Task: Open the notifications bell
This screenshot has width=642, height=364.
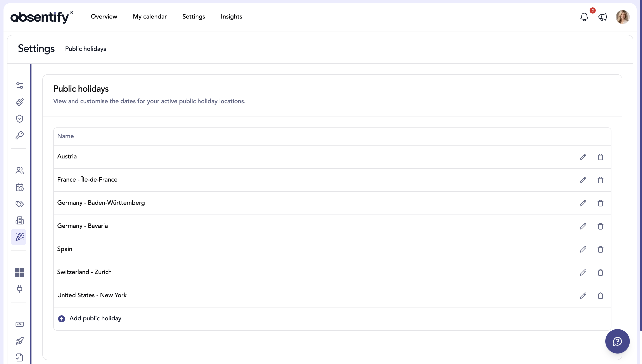Action: [584, 17]
